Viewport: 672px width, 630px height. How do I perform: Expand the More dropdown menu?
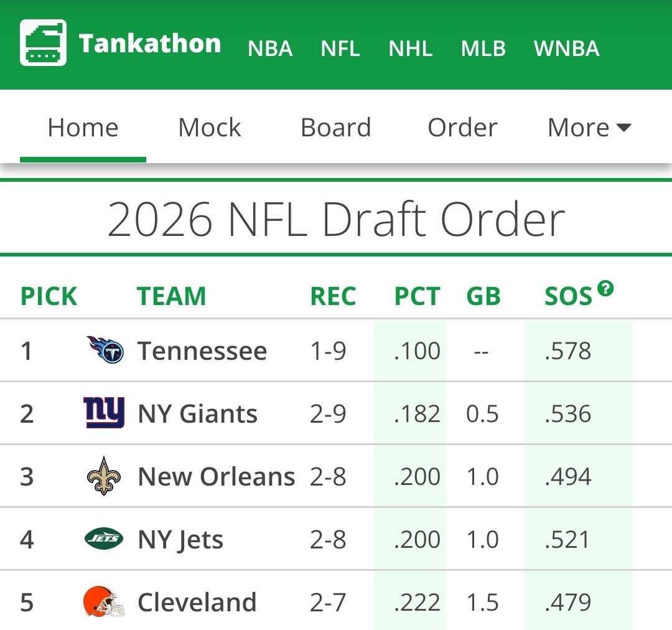point(589,128)
